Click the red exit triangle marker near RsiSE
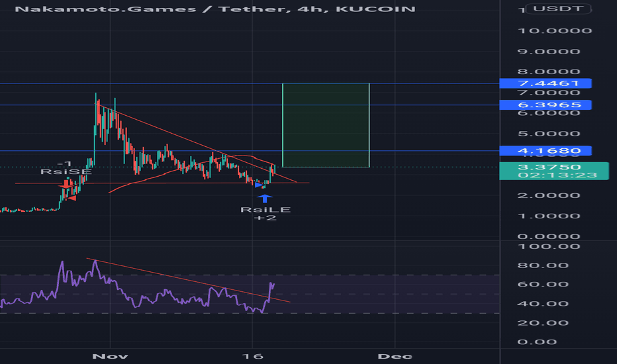Viewport: 617px width, 364px height. coord(71,199)
